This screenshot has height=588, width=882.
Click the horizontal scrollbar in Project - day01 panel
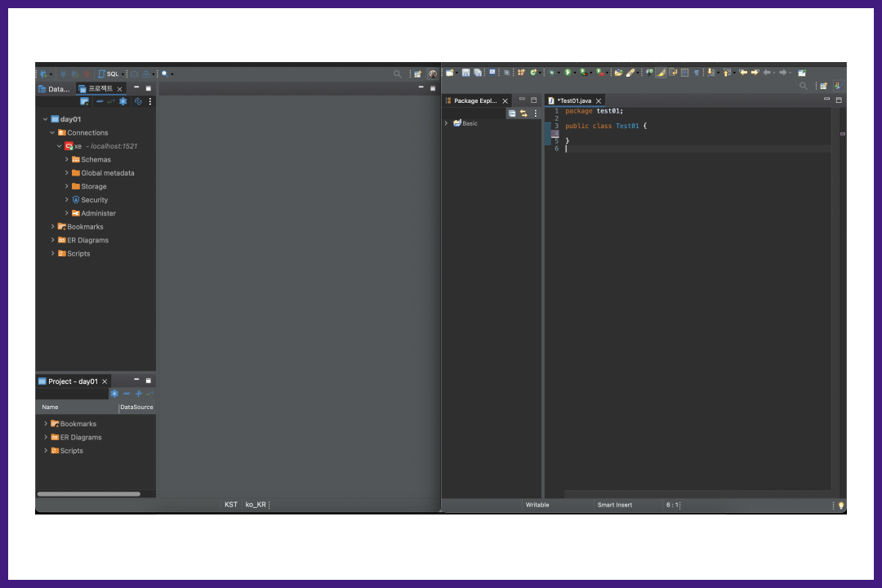(88, 494)
